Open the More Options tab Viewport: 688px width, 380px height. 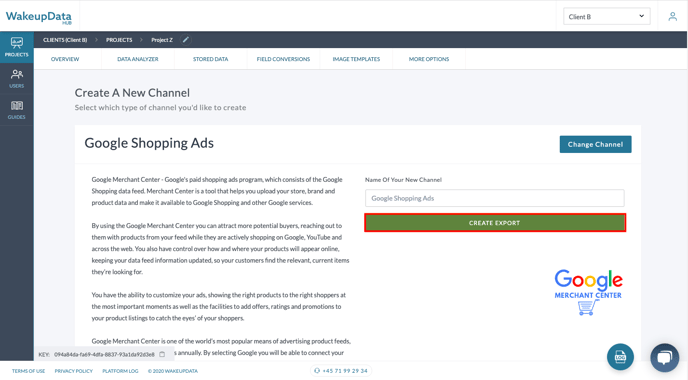coord(429,59)
